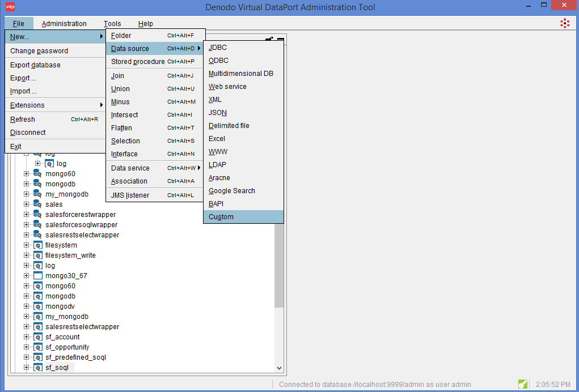579x392 pixels.
Task: Click the sf_predefined_soql view icon
Action: pos(37,357)
